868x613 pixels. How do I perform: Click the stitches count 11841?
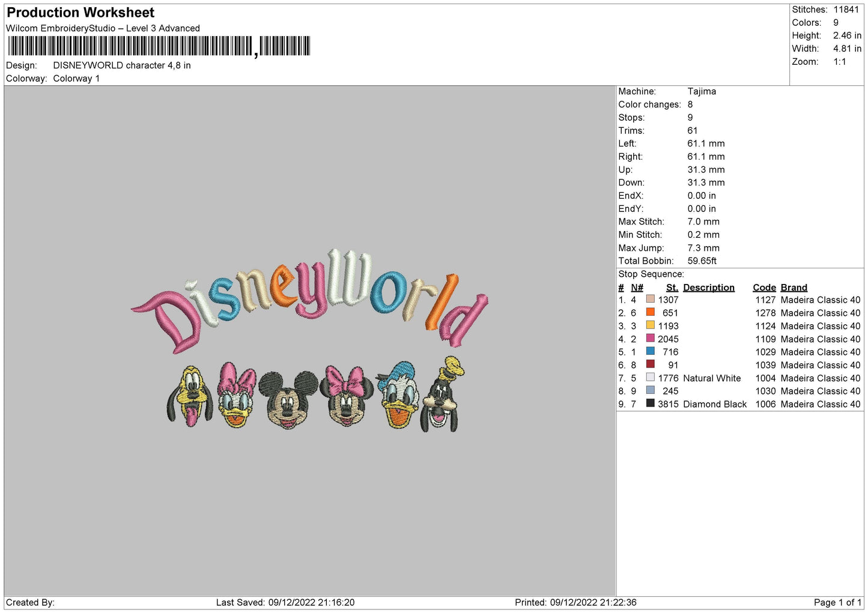(846, 10)
